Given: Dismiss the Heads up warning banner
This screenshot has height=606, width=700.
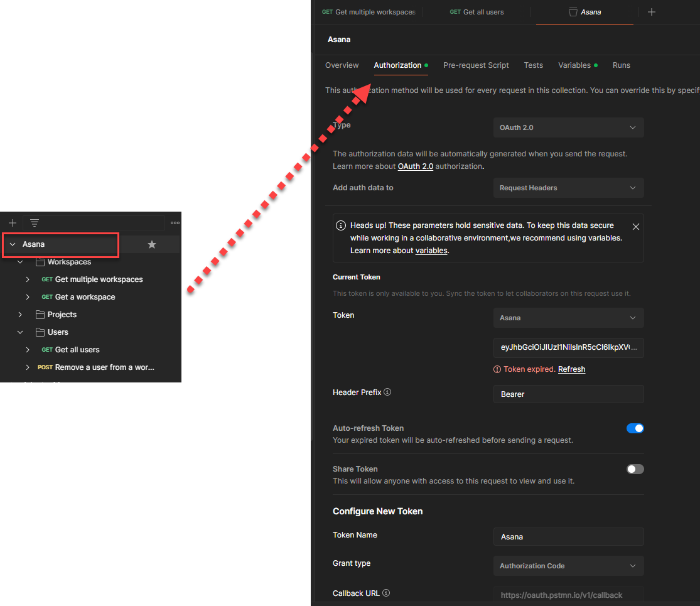Looking at the screenshot, I should coord(636,227).
